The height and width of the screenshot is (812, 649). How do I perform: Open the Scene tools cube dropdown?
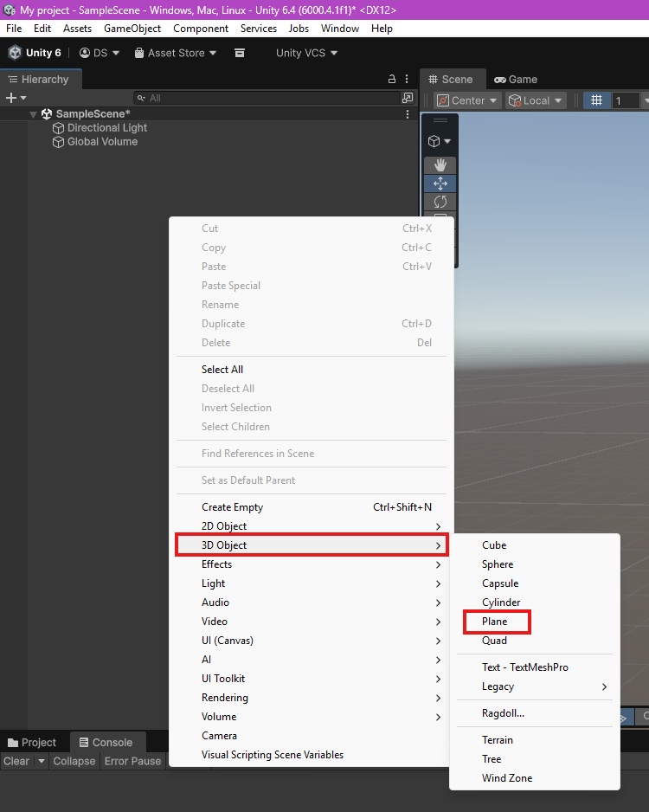pos(440,141)
